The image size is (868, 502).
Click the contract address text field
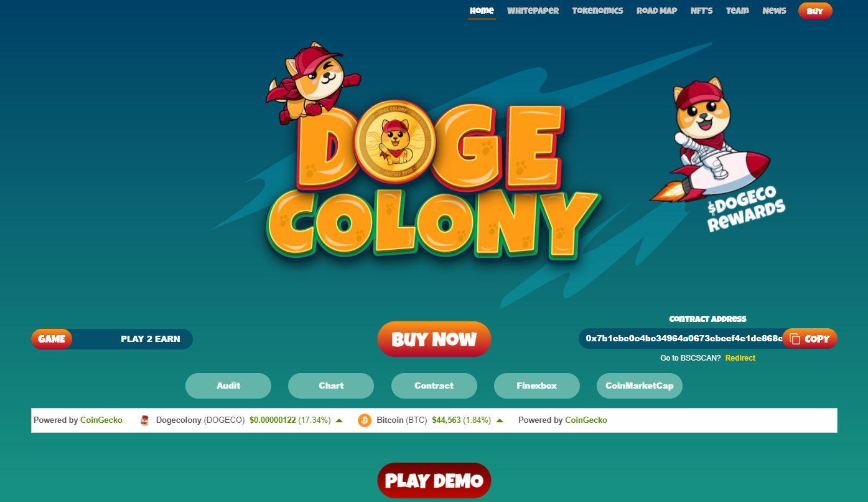point(681,338)
